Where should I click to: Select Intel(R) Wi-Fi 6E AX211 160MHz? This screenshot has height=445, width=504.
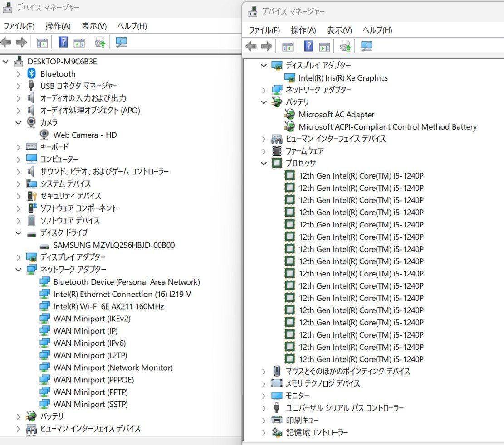[108, 306]
